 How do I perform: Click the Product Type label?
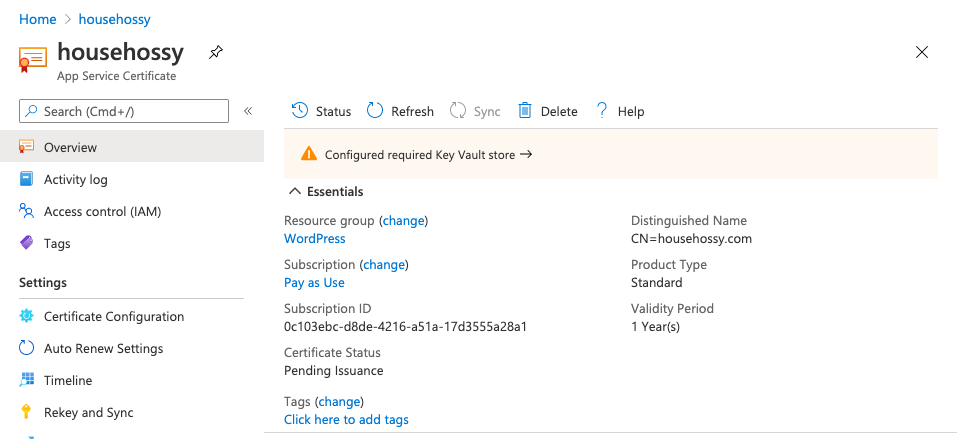(669, 265)
